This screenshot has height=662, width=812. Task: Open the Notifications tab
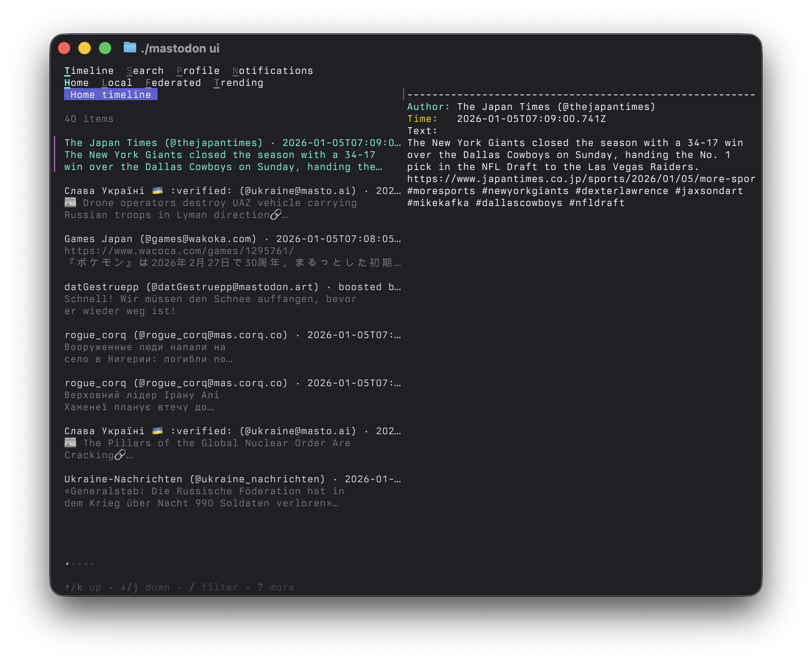click(x=273, y=71)
